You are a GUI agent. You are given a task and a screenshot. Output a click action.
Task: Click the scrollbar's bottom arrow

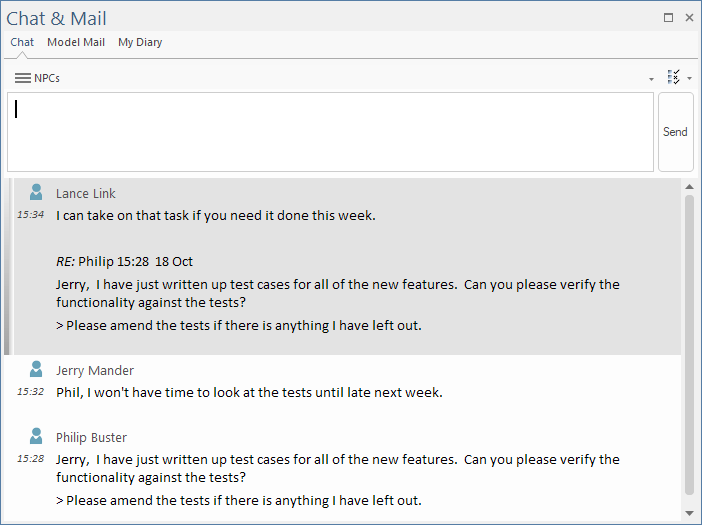pyautogui.click(x=689, y=513)
